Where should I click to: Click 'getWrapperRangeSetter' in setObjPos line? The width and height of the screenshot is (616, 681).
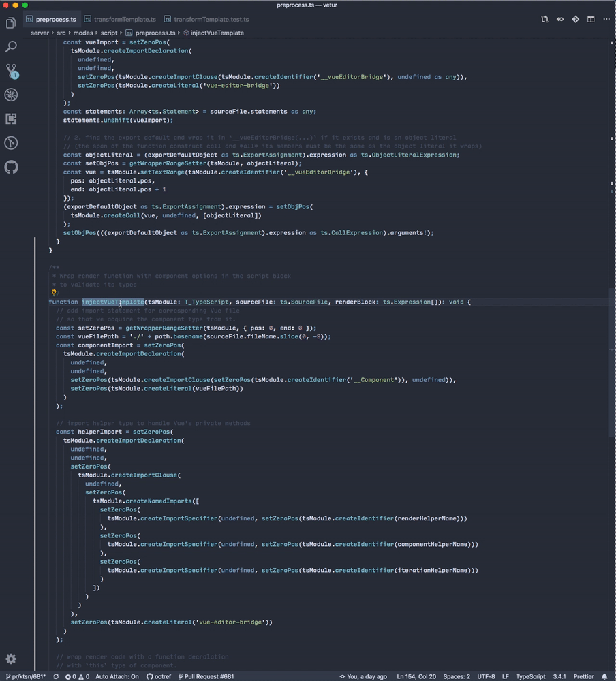pyautogui.click(x=168, y=163)
